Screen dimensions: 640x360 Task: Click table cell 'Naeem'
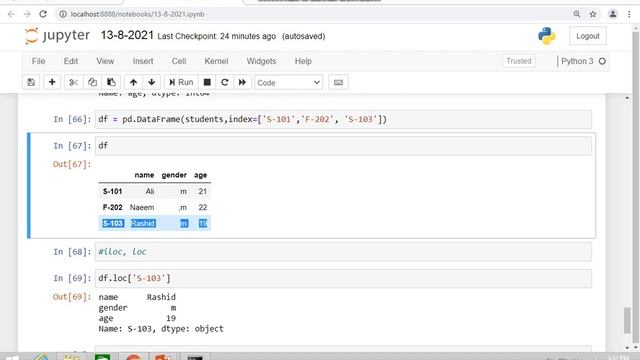[x=142, y=207]
